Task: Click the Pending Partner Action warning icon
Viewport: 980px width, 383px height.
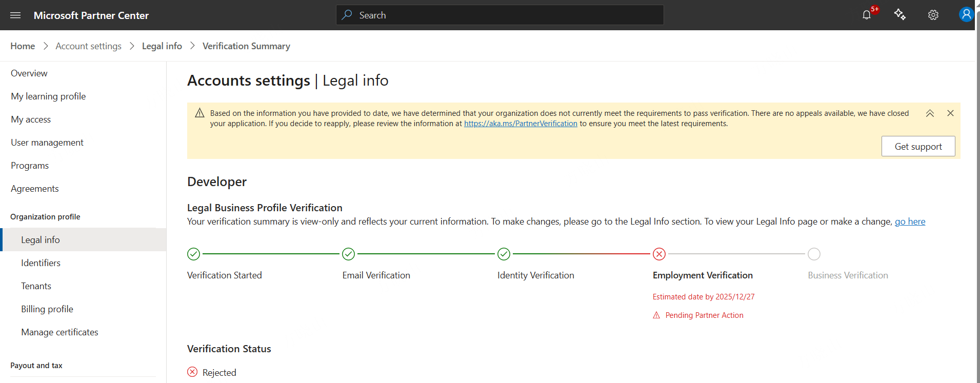Action: 656,315
